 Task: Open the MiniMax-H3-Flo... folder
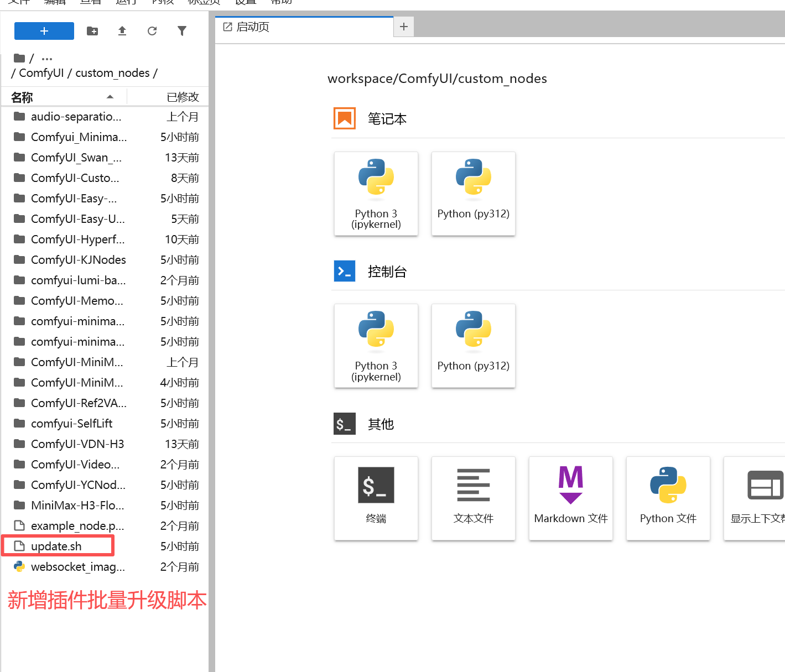[105, 505]
